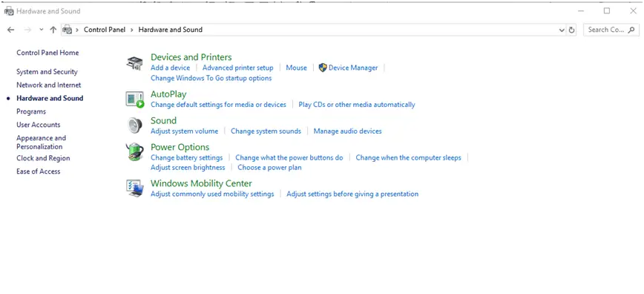The width and height of the screenshot is (644, 294).
Task: Click Hardware and Sound breadcrumb segment
Action: point(171,30)
